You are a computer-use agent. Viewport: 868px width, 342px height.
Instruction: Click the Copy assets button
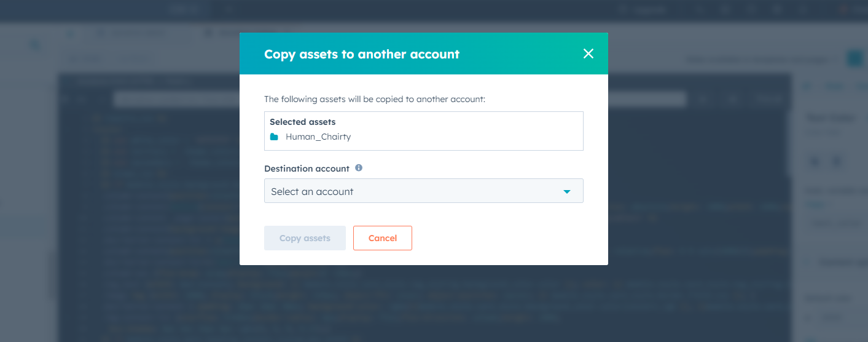305,238
